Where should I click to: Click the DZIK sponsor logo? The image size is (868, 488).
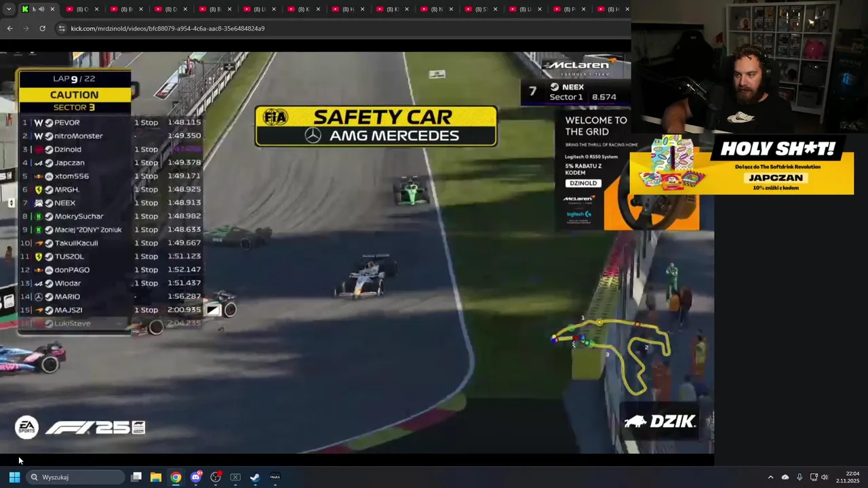click(x=660, y=422)
